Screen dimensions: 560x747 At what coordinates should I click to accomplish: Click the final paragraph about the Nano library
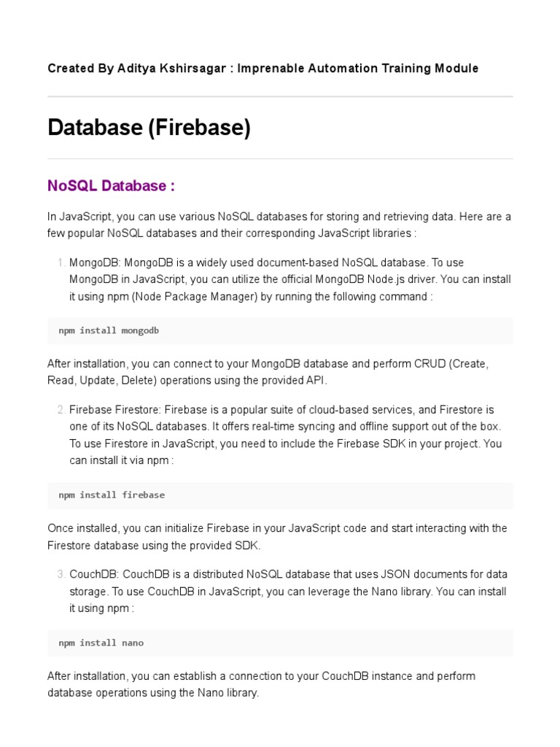[x=261, y=684]
